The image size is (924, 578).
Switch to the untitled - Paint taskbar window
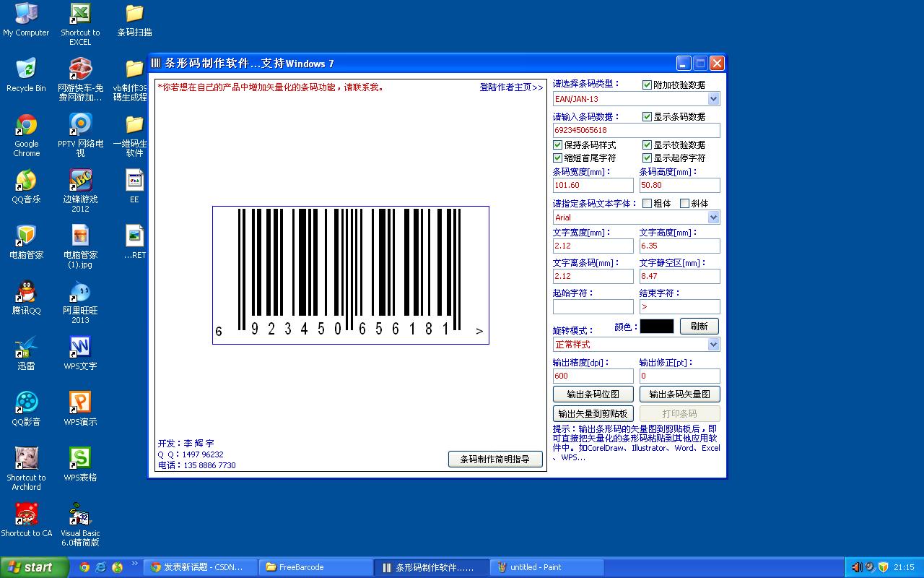[x=546, y=567]
